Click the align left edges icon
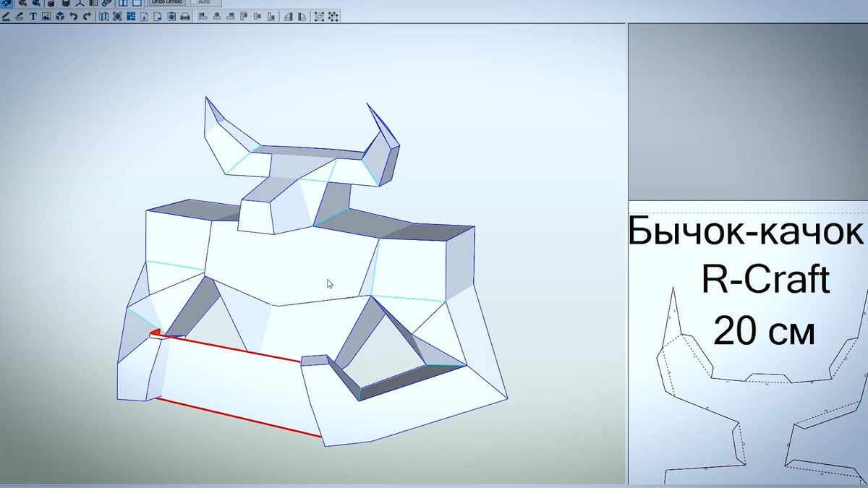868x488 pixels. click(203, 16)
